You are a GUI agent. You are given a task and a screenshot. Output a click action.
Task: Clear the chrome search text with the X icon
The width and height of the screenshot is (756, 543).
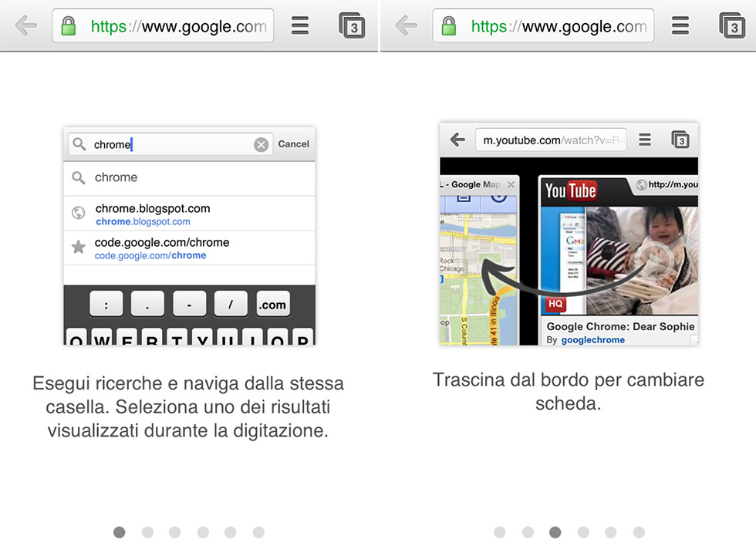pos(261,145)
